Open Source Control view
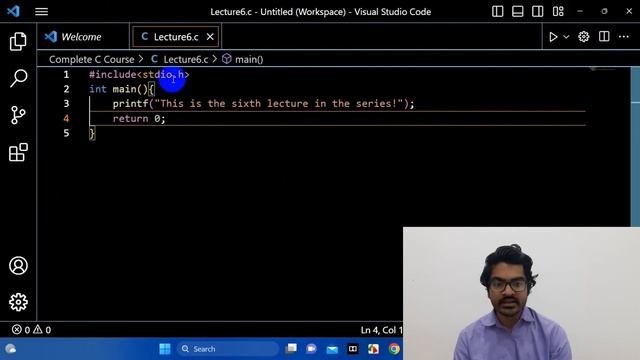Image resolution: width=640 pixels, height=360 pixels. [x=18, y=115]
